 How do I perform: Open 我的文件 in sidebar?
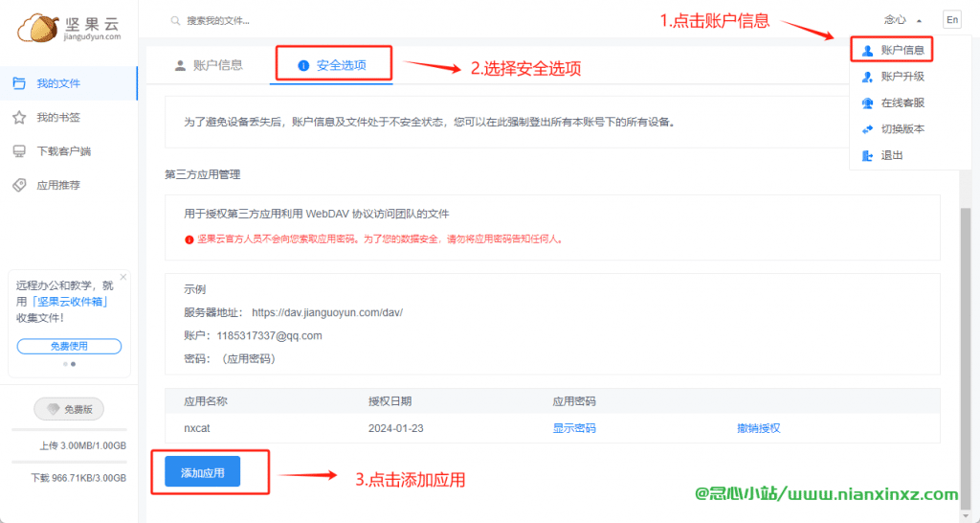tap(69, 83)
